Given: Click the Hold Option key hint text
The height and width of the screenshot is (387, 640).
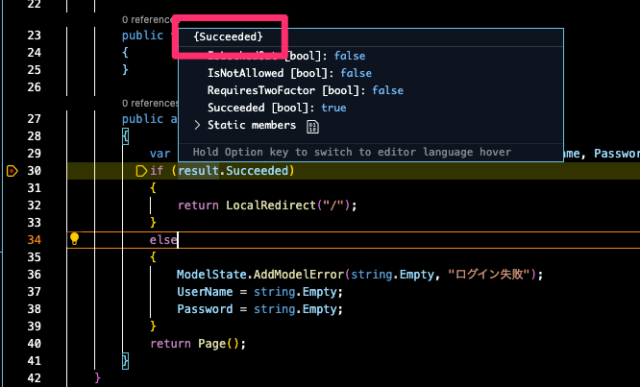Looking at the screenshot, I should [x=352, y=152].
